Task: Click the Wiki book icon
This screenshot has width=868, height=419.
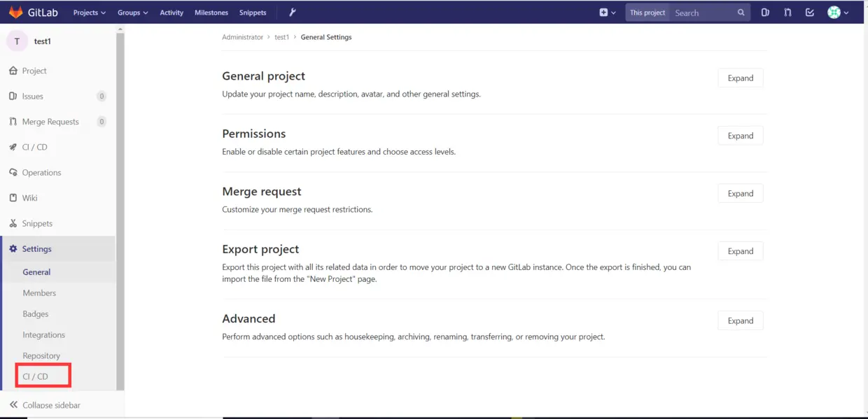Action: point(13,198)
